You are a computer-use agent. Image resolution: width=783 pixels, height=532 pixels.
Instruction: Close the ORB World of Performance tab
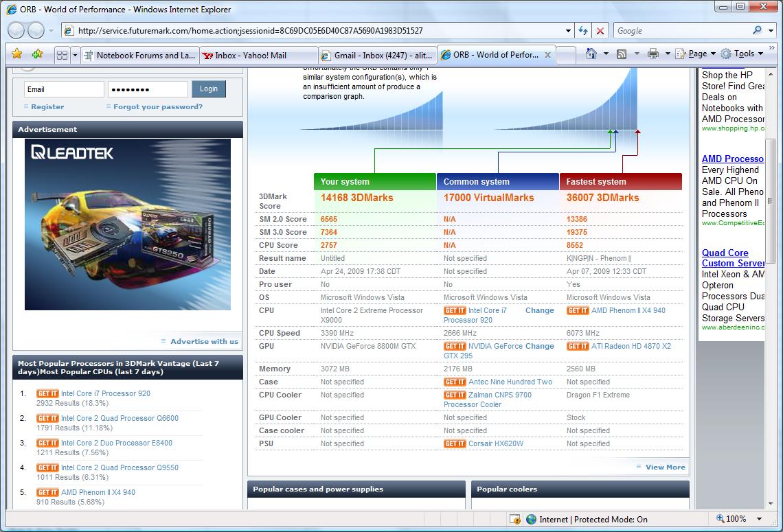click(x=548, y=55)
